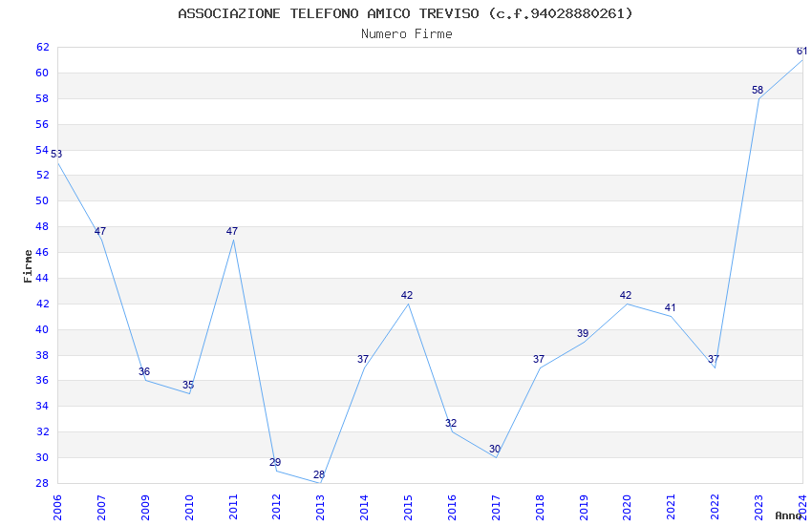Select the 42 data label for 2015

[x=407, y=295]
